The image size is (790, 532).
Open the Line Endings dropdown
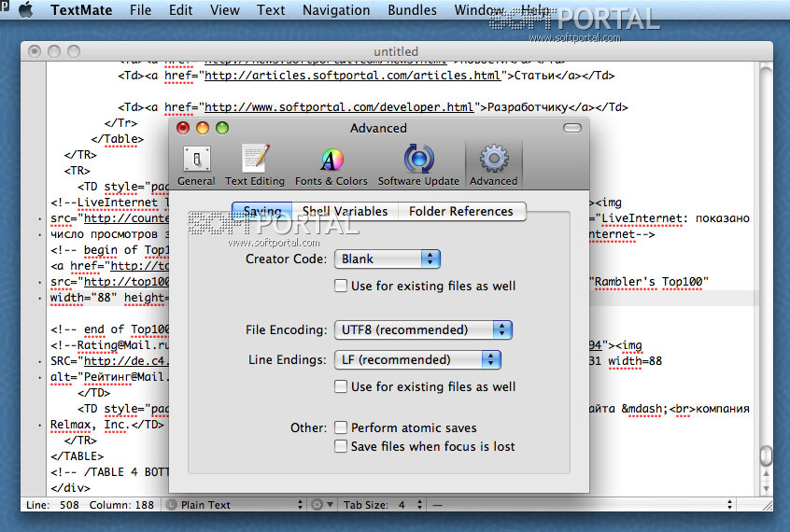coord(417,359)
